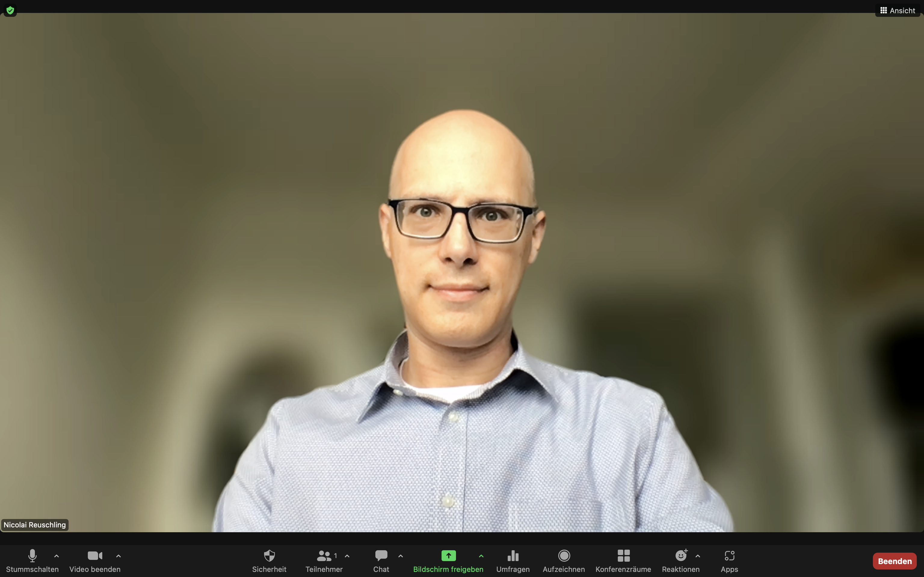Start recording with Aufzeichnen button
This screenshot has width=924, height=577.
[x=564, y=560]
